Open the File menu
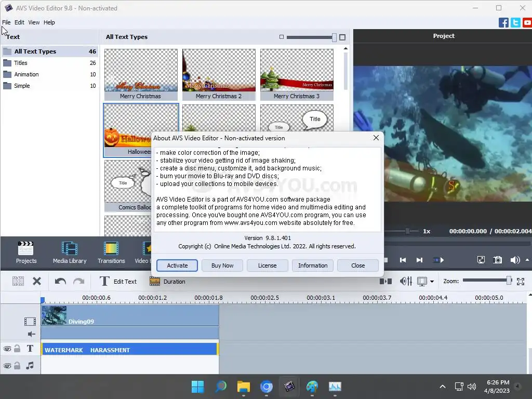532x399 pixels. [6, 22]
